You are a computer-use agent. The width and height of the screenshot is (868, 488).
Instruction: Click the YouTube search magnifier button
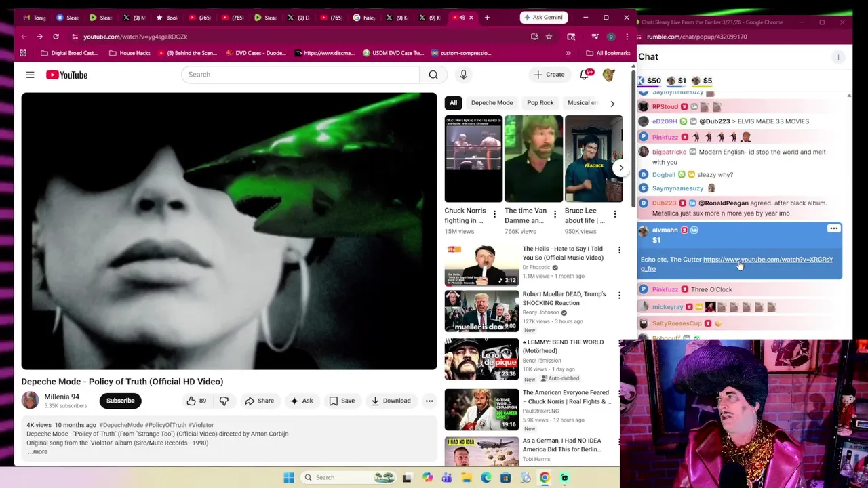coord(433,75)
